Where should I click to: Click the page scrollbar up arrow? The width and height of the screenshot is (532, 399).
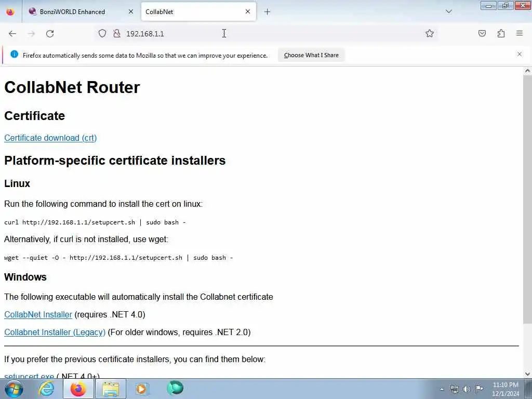coord(527,71)
